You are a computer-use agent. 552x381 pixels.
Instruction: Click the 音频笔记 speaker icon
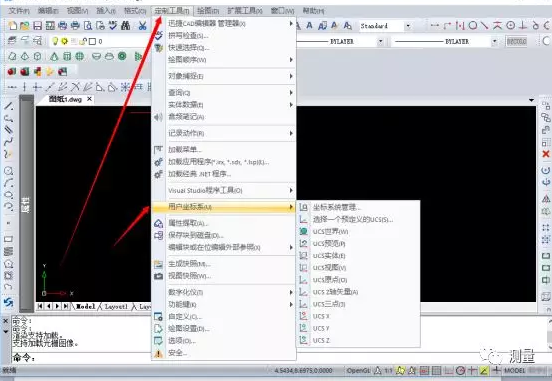coord(158,117)
